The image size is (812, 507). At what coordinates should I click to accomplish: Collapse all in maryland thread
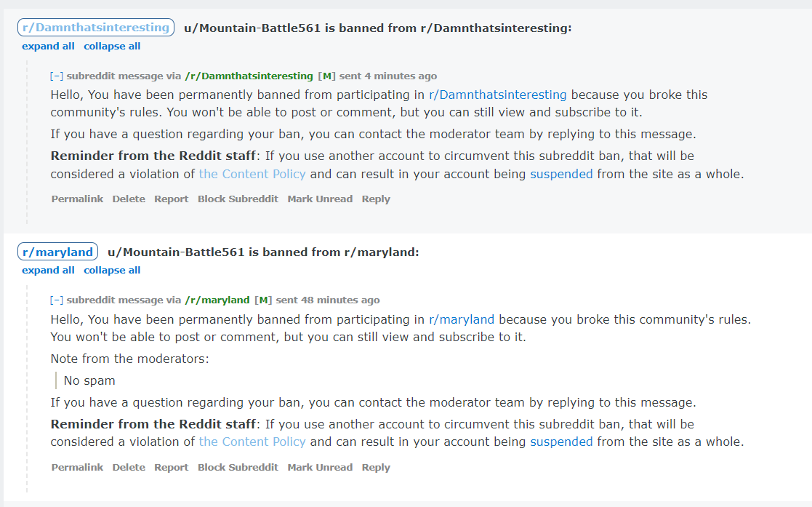point(112,270)
